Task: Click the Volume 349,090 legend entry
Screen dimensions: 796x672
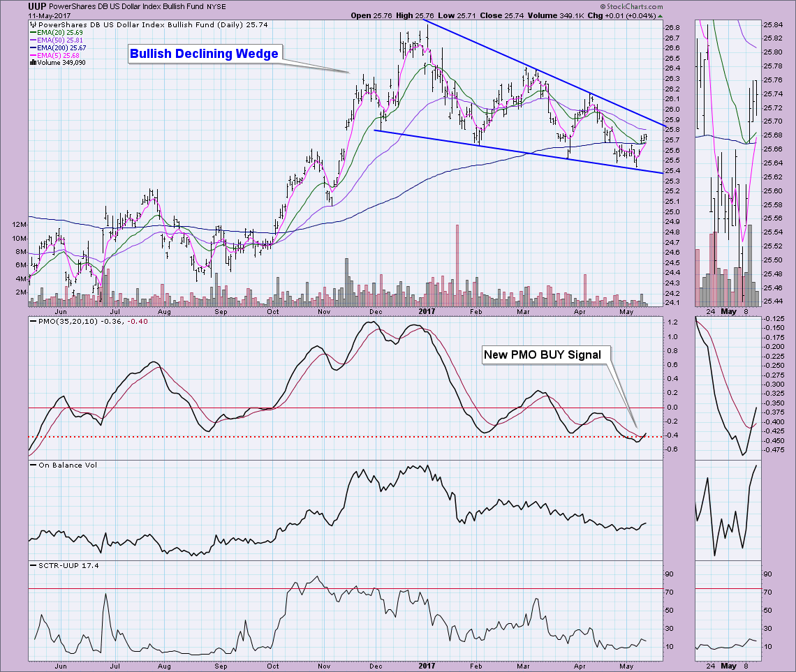Action: click(x=57, y=63)
